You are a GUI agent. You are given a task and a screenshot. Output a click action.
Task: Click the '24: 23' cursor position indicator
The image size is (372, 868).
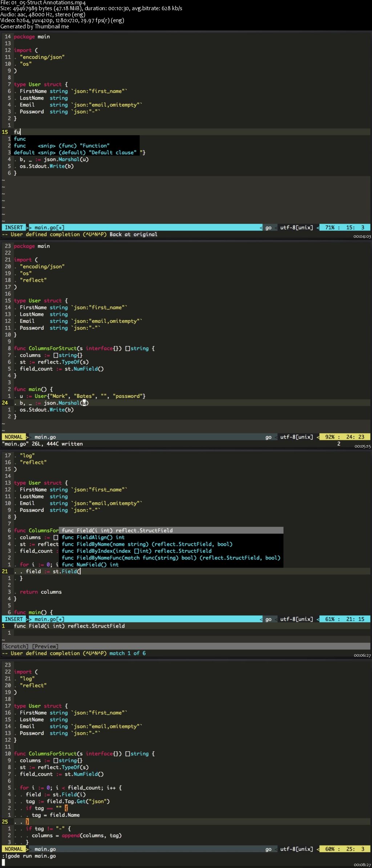point(355,437)
